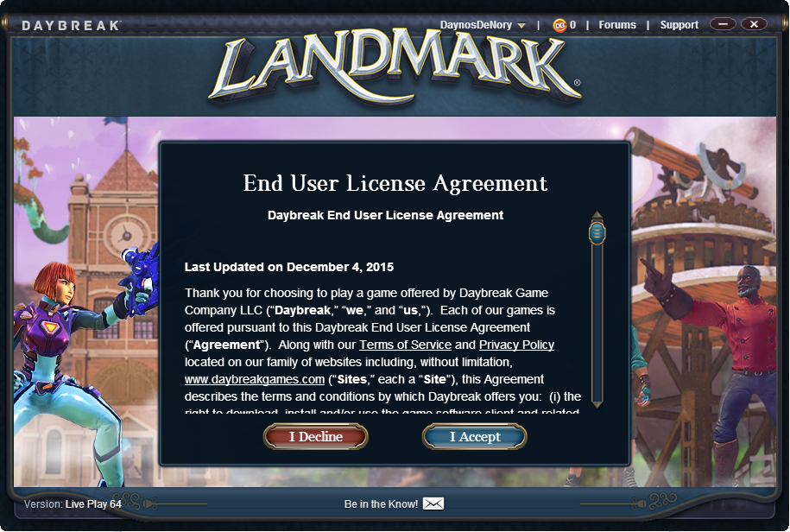Visit the www.daybreakgames.com link
The height and width of the screenshot is (532, 790).
(255, 379)
